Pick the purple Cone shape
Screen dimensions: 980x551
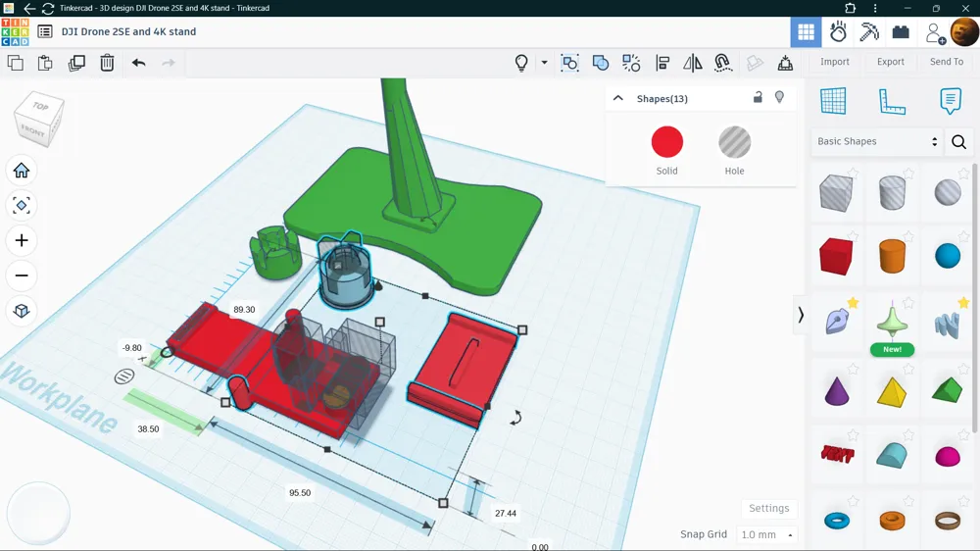click(x=836, y=390)
